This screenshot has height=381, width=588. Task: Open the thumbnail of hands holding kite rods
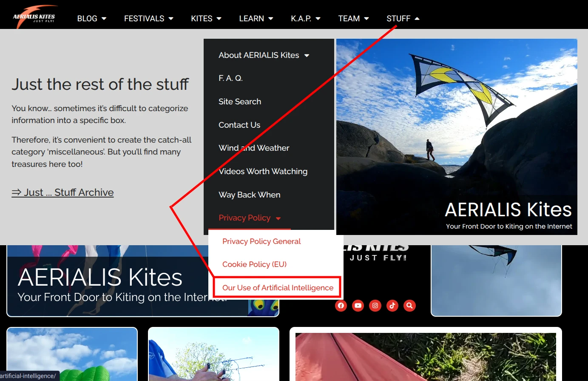pos(214,354)
